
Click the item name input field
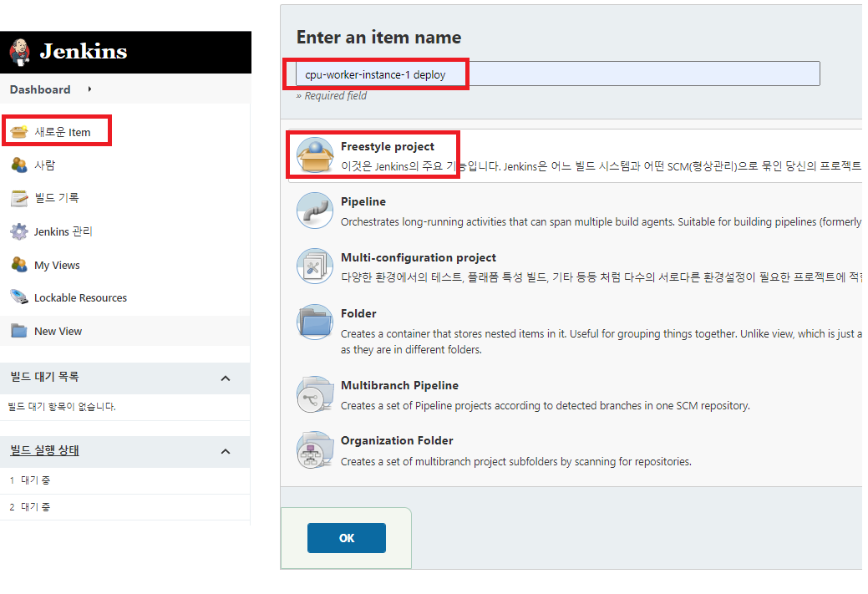pyautogui.click(x=557, y=74)
